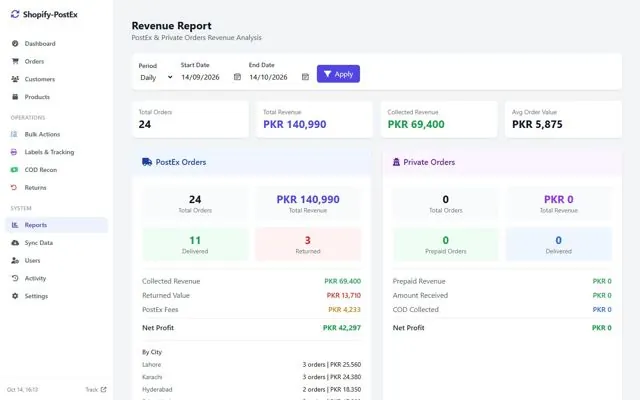Open Settings from sidebar

point(56,296)
